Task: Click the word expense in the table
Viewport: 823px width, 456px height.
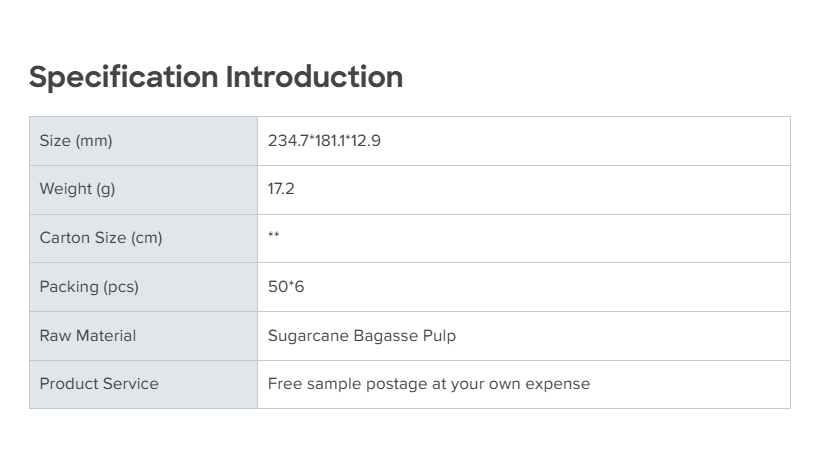Action: point(559,385)
